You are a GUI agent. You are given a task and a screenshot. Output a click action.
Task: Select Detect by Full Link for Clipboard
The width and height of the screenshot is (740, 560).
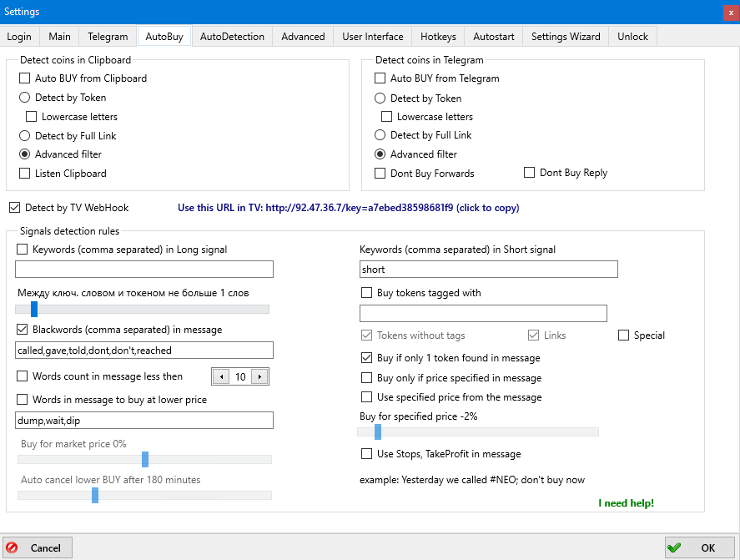(x=25, y=136)
